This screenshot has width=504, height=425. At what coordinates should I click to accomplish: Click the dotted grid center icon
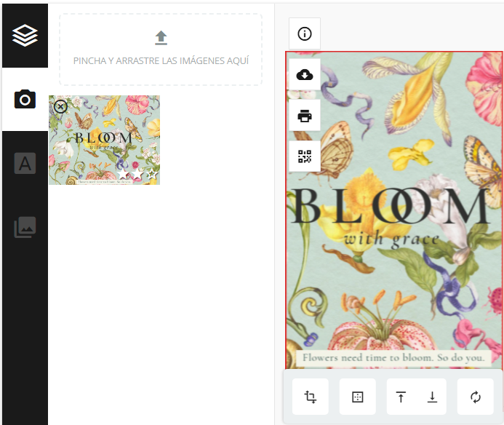(x=357, y=397)
